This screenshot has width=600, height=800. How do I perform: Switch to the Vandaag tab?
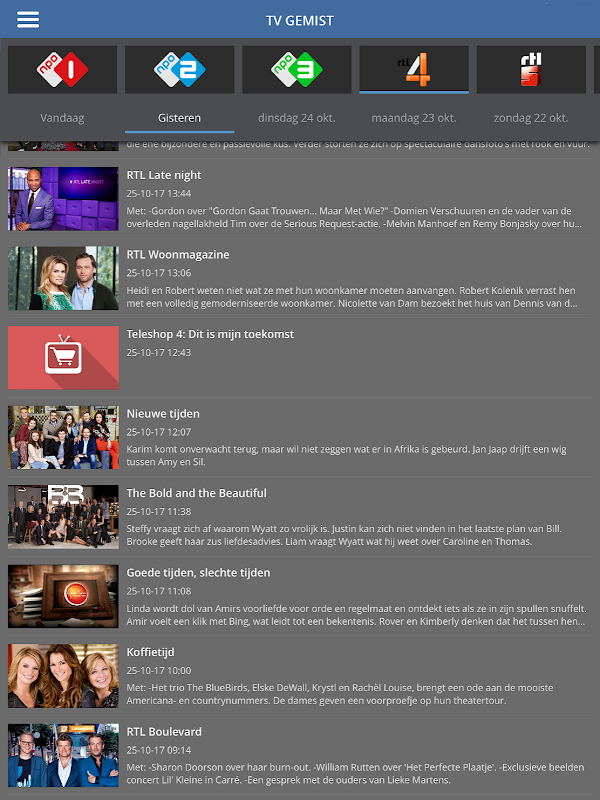(62, 118)
